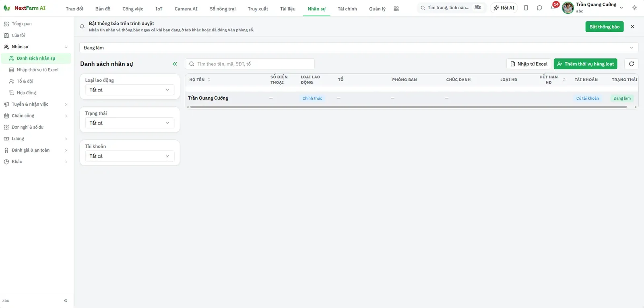This screenshot has height=308, width=644.
Task: Collapse the left sidebar
Action: tap(66, 301)
